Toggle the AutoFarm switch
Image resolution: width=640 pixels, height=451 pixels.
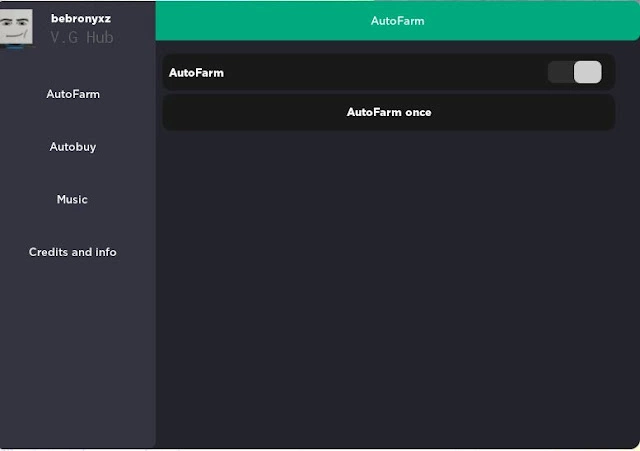[x=574, y=72]
